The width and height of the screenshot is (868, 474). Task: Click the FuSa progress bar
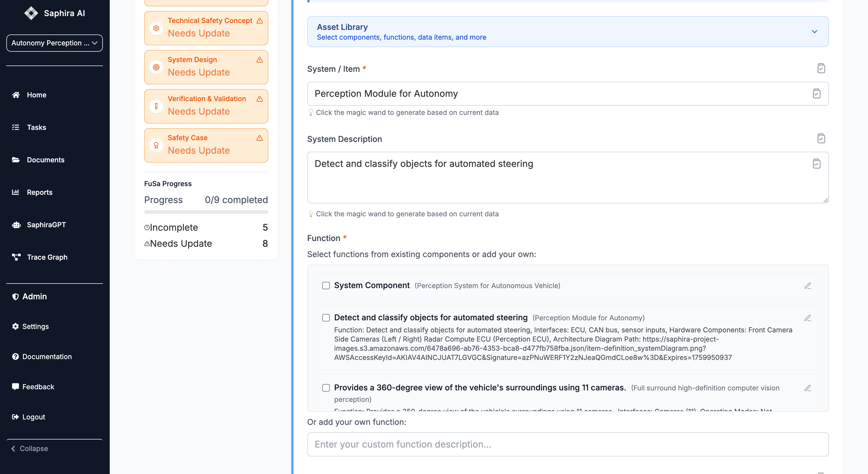pos(206,212)
